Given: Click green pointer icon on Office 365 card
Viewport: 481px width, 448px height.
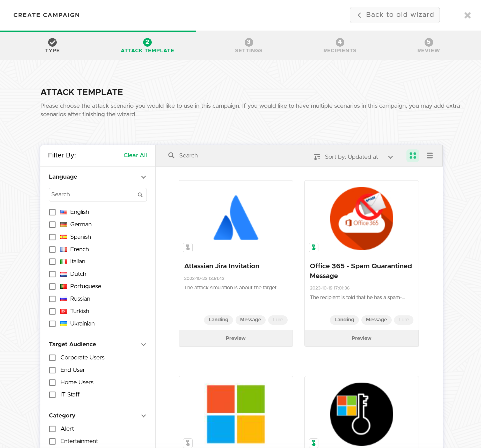Looking at the screenshot, I should tap(314, 248).
